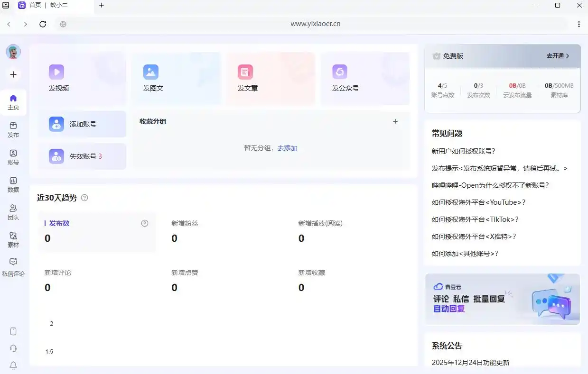588x374 pixels.
Task: Open the headset customer support icon
Action: 13,348
